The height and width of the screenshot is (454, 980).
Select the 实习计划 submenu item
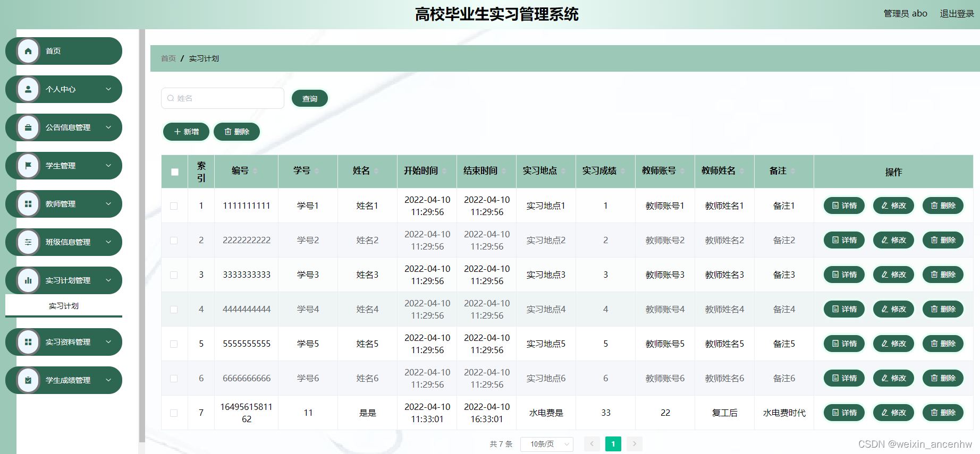pyautogui.click(x=64, y=306)
